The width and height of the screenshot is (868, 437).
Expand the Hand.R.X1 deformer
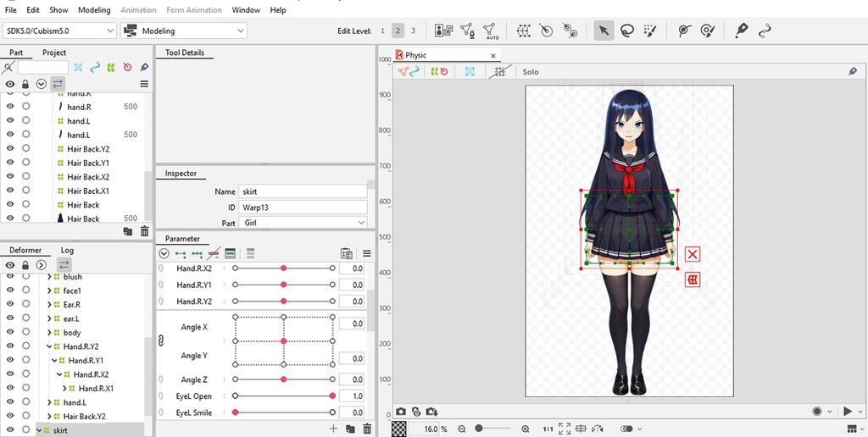pos(64,389)
